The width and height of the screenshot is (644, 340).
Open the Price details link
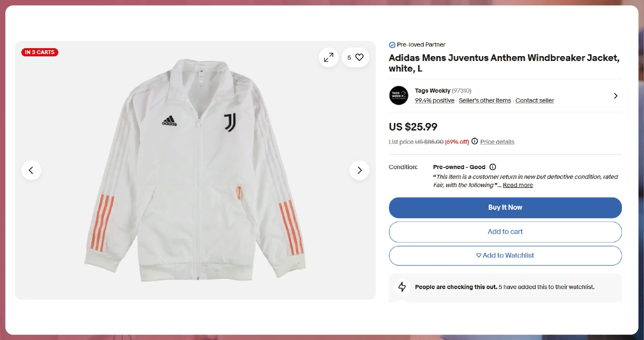(x=497, y=142)
